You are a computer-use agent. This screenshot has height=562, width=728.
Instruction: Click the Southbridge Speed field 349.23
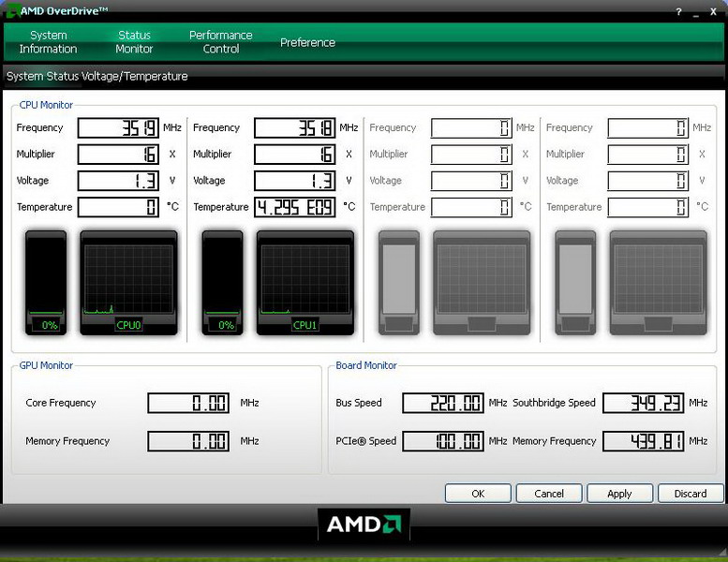[x=644, y=403]
